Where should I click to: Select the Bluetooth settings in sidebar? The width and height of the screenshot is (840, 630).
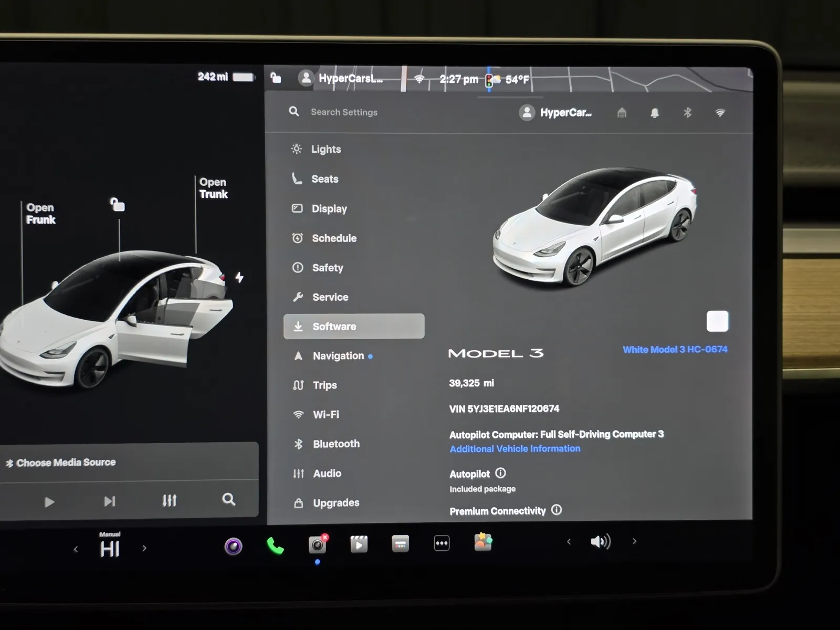pos(336,444)
